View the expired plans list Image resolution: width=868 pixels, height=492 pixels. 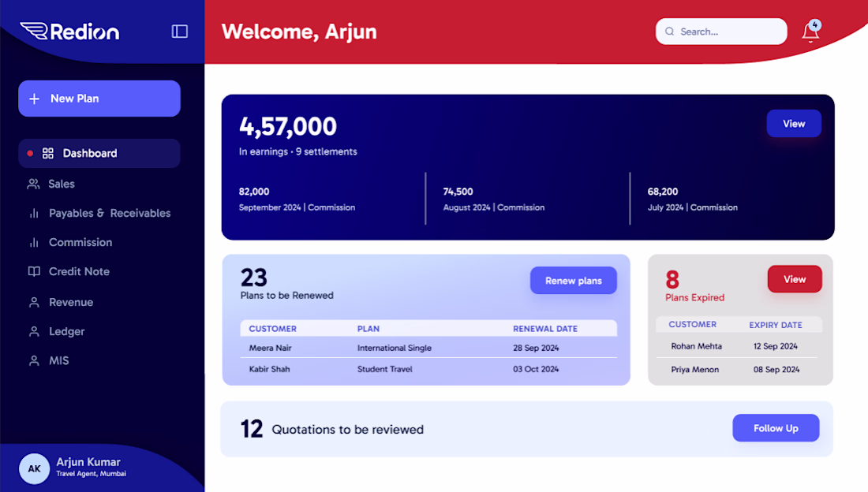[x=795, y=279]
